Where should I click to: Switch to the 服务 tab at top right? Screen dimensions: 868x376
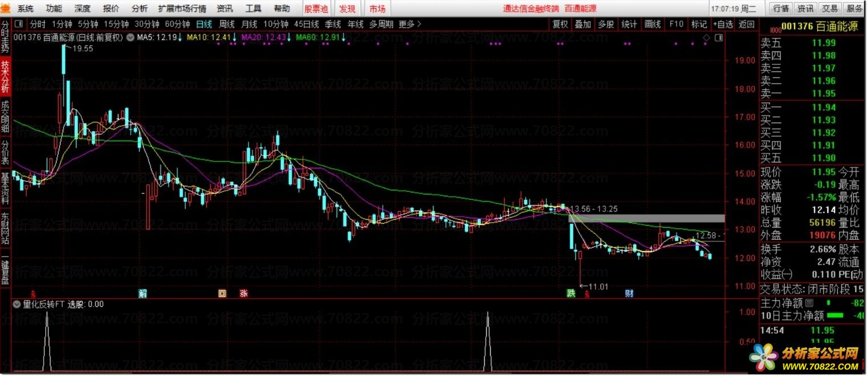pos(855,9)
